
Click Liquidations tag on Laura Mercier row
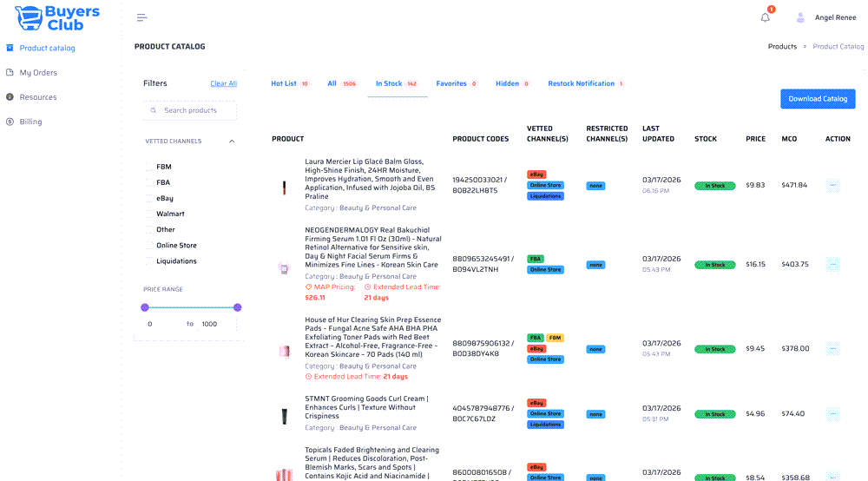(545, 196)
